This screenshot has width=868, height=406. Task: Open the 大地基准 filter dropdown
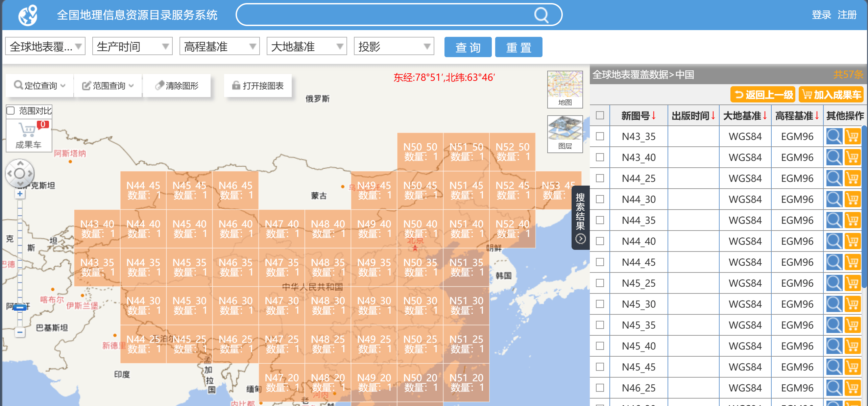point(307,46)
